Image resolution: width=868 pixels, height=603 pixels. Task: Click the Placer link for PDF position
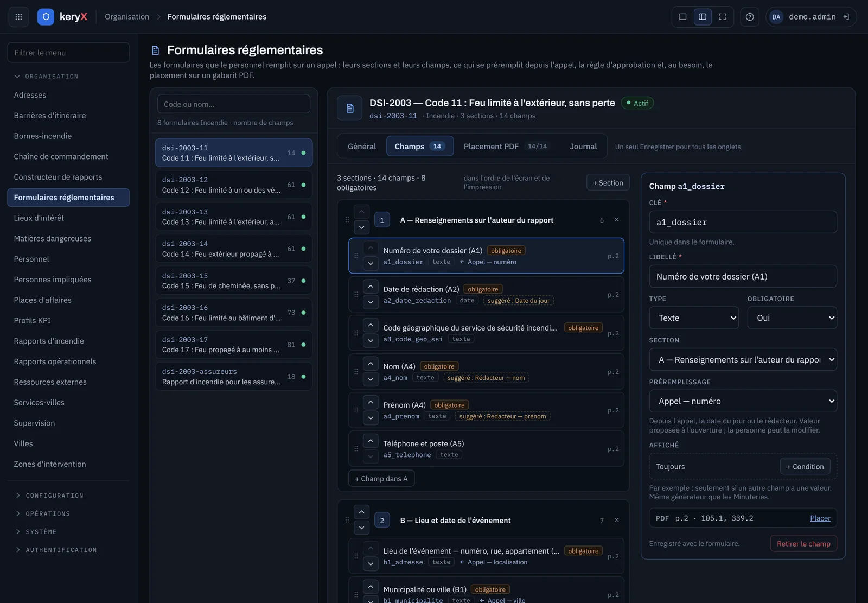coord(820,518)
